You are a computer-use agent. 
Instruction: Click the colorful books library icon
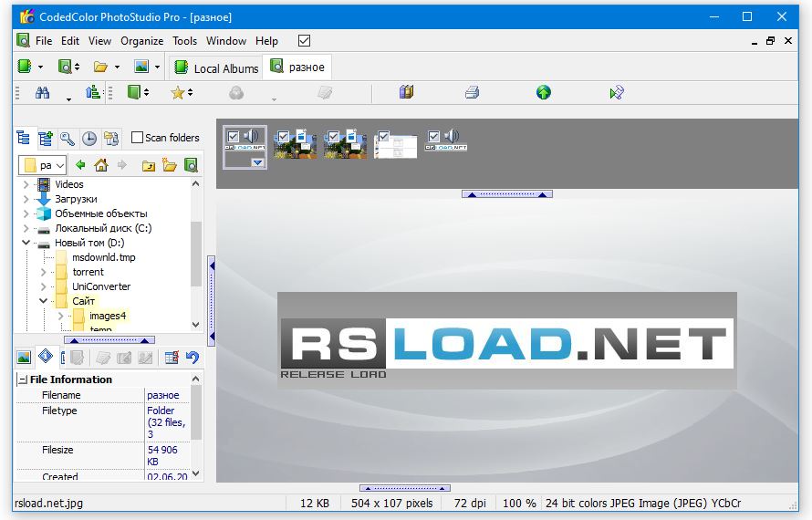(407, 92)
